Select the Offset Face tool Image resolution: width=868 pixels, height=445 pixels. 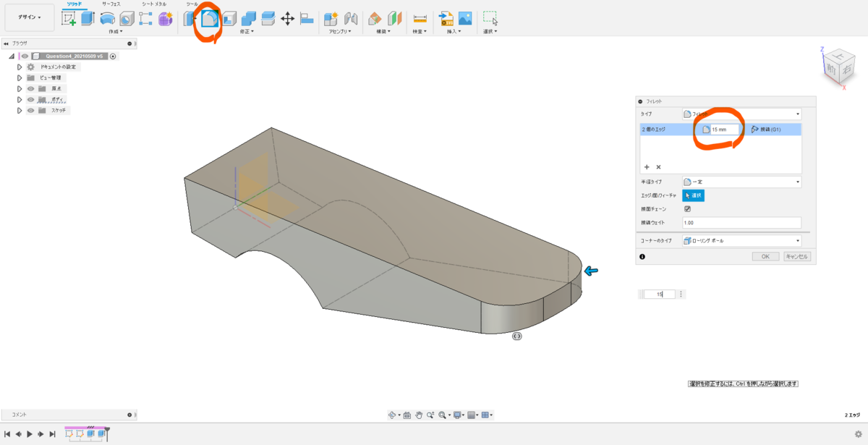tap(268, 19)
